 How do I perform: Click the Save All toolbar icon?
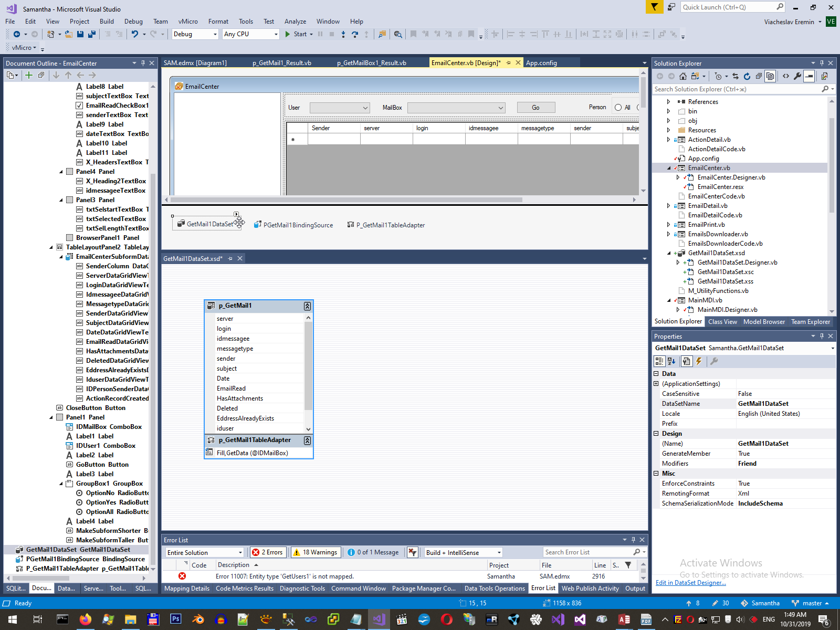(x=92, y=34)
